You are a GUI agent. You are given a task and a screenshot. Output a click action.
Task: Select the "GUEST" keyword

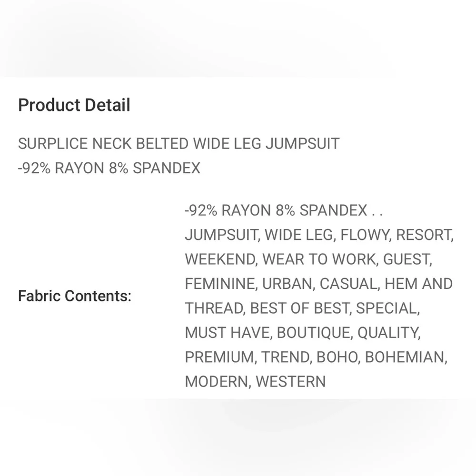407,259
